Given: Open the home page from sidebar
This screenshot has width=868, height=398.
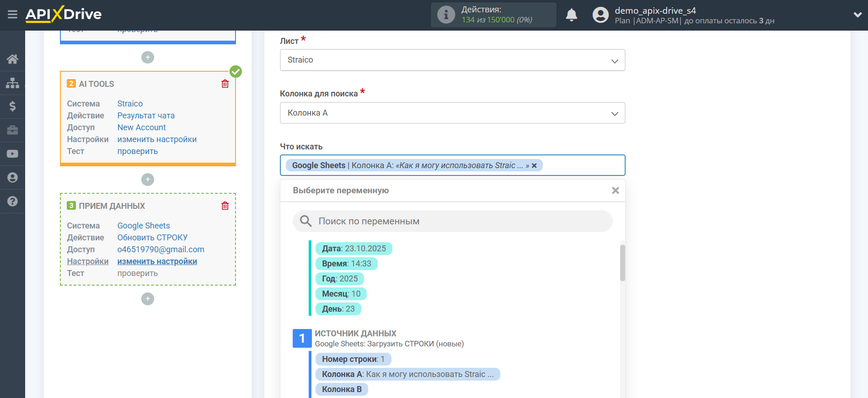Looking at the screenshot, I should click(12, 59).
